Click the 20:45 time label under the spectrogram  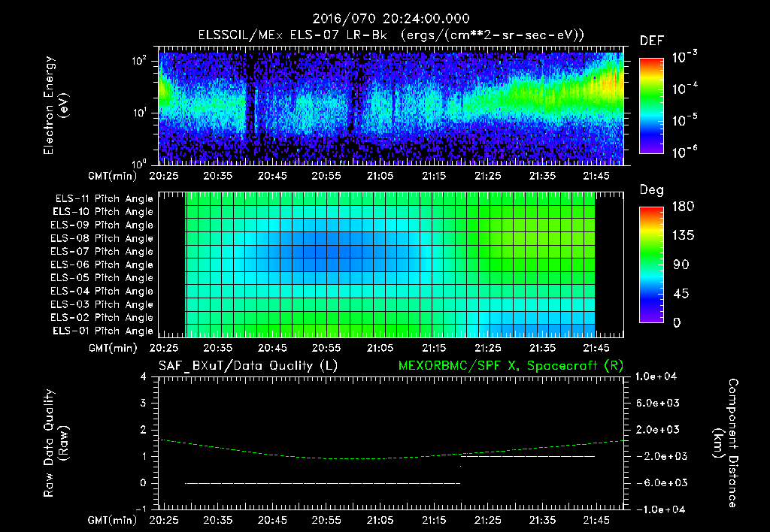pyautogui.click(x=272, y=176)
